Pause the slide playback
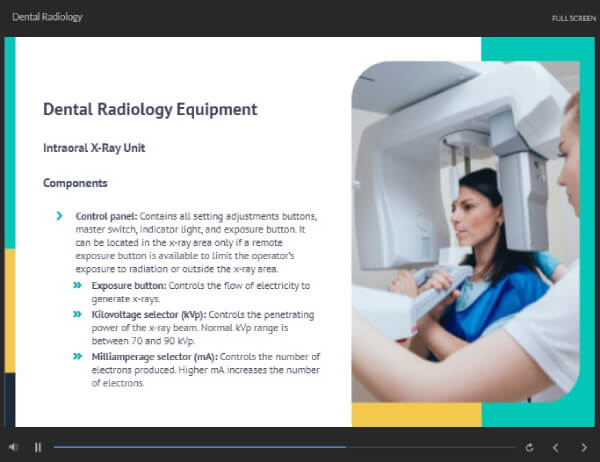This screenshot has height=462, width=600. [38, 447]
